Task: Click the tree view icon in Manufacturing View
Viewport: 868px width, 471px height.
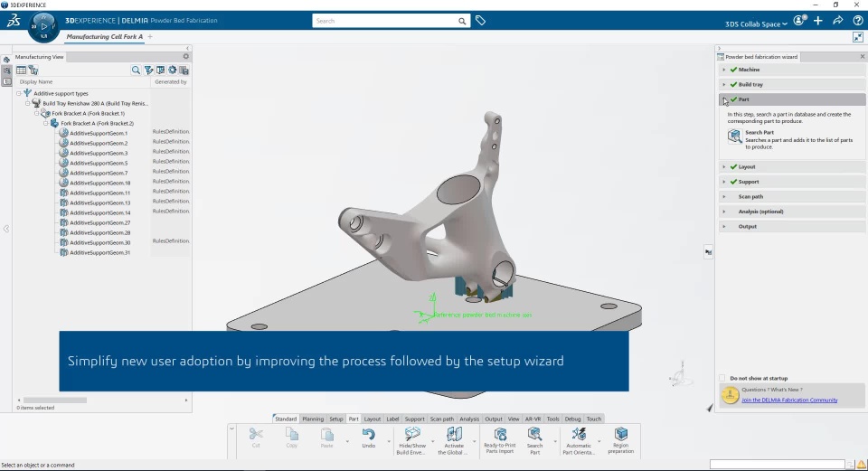Action: [x=33, y=71]
